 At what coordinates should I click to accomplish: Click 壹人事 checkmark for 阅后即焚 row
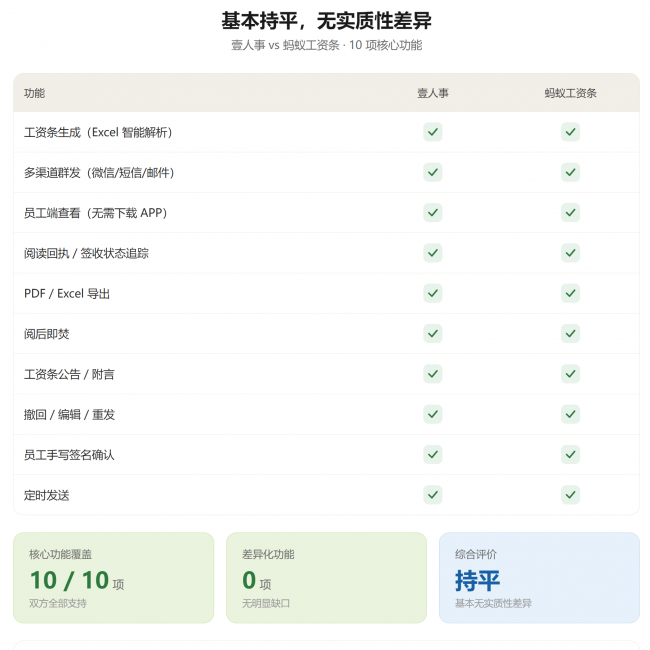(432, 334)
